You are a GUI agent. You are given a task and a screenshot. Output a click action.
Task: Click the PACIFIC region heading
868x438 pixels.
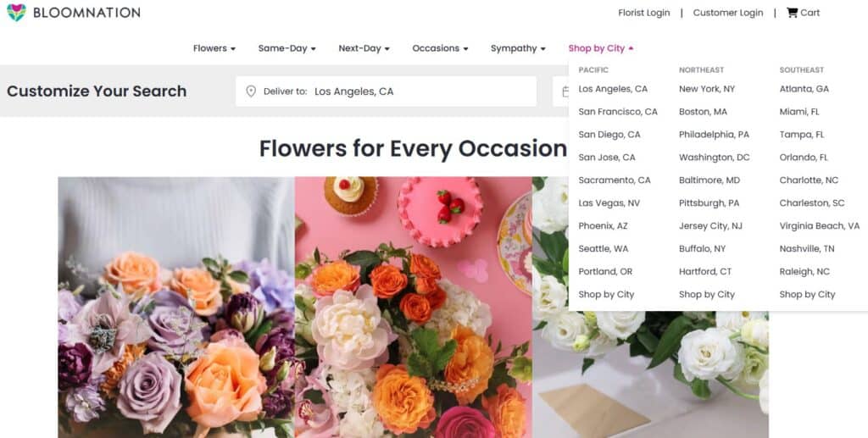pyautogui.click(x=593, y=69)
